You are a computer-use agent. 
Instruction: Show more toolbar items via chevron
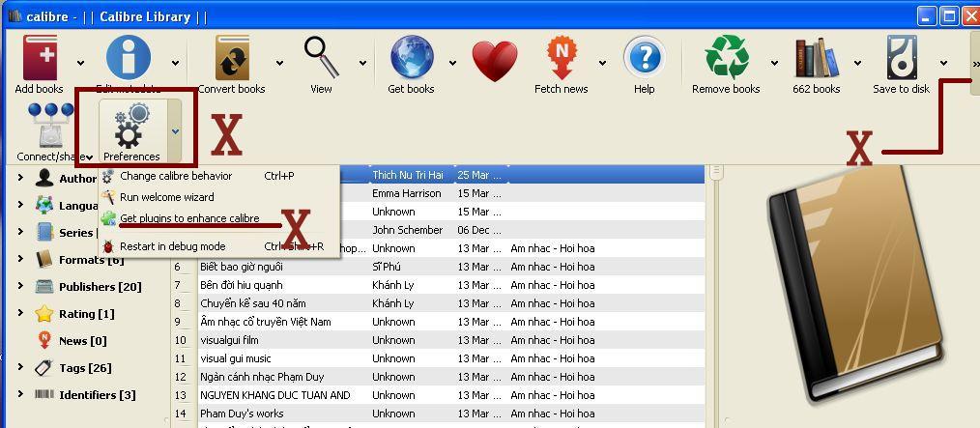tap(975, 63)
